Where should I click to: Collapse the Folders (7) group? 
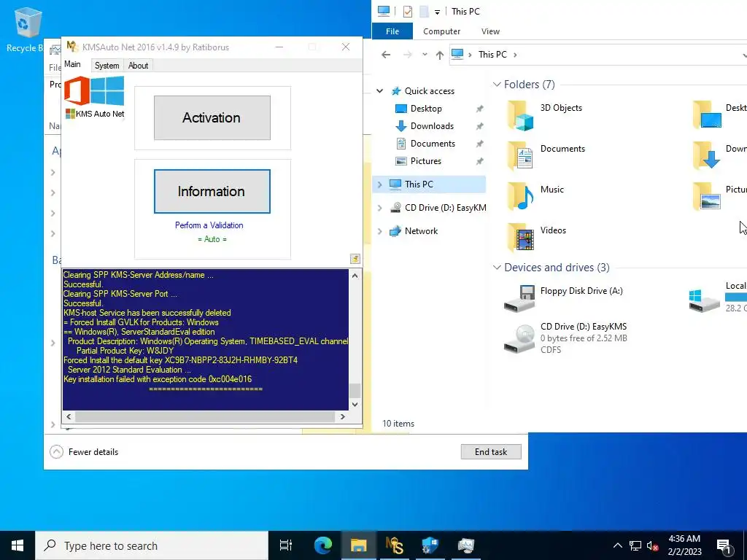(497, 85)
